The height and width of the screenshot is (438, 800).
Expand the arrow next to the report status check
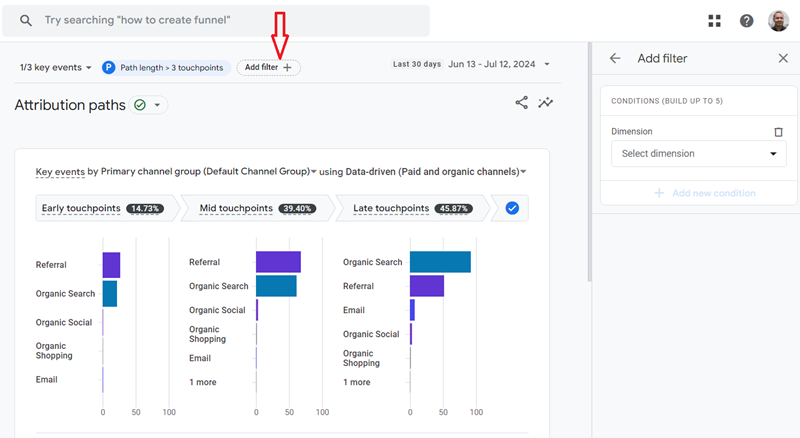click(157, 105)
